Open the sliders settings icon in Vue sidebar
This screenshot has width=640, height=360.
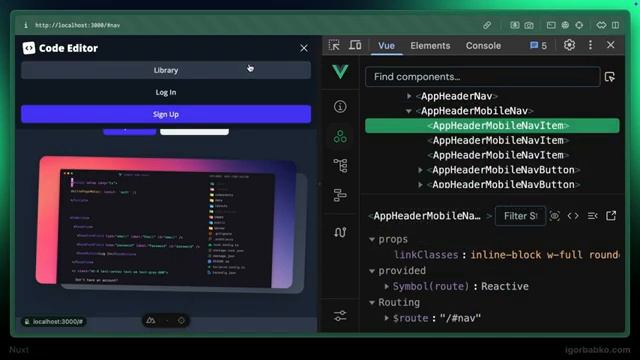[x=340, y=316]
